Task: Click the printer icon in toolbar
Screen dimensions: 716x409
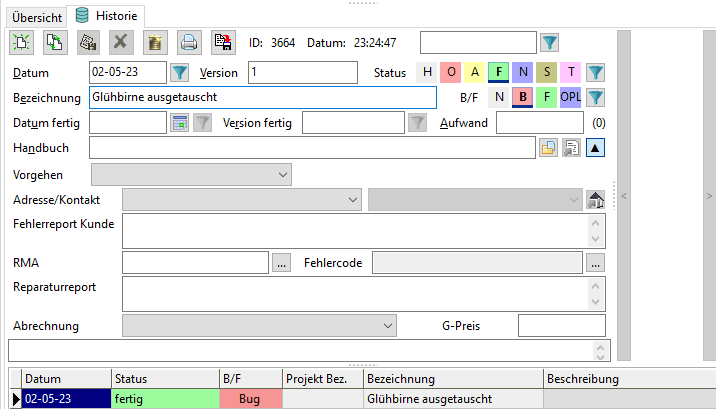Action: point(187,42)
